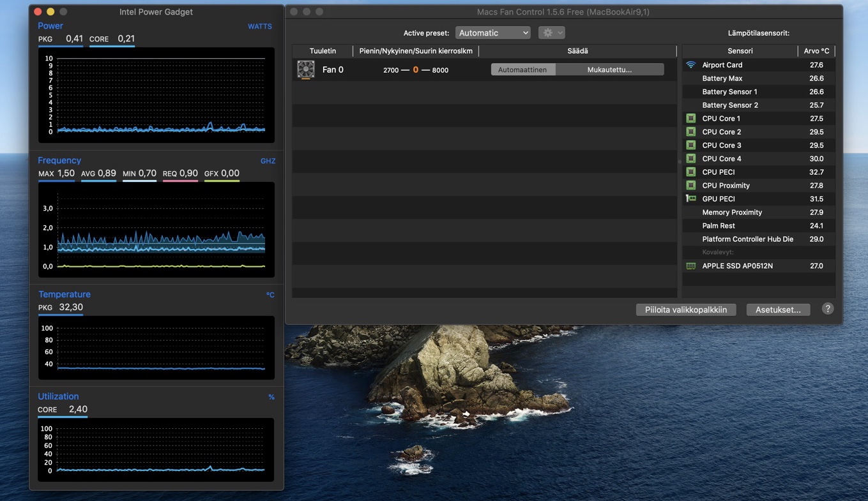Click the CPU Core 1 chip icon
Screen dimensions: 868x501
click(x=690, y=119)
